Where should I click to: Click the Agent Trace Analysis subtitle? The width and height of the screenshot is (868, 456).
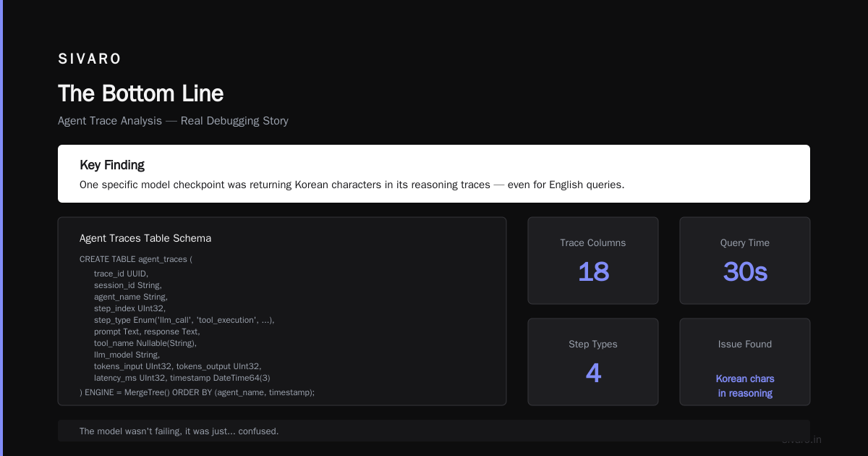point(173,121)
